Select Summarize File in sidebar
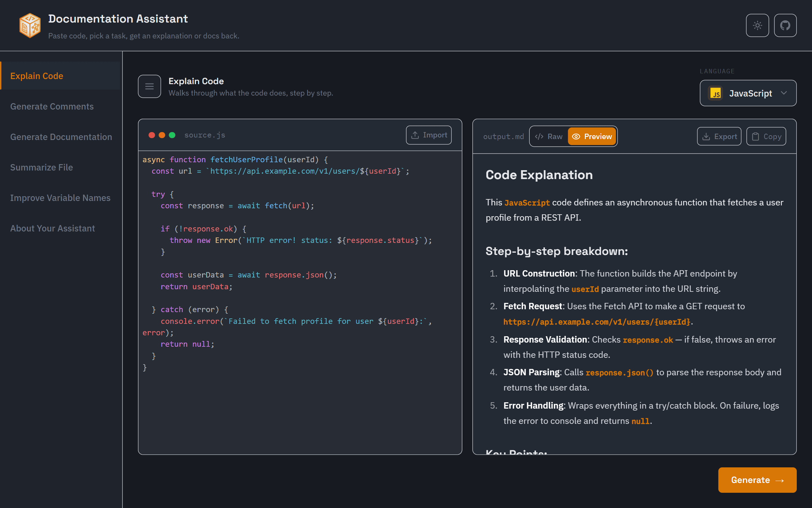Image resolution: width=812 pixels, height=508 pixels. pos(60,167)
